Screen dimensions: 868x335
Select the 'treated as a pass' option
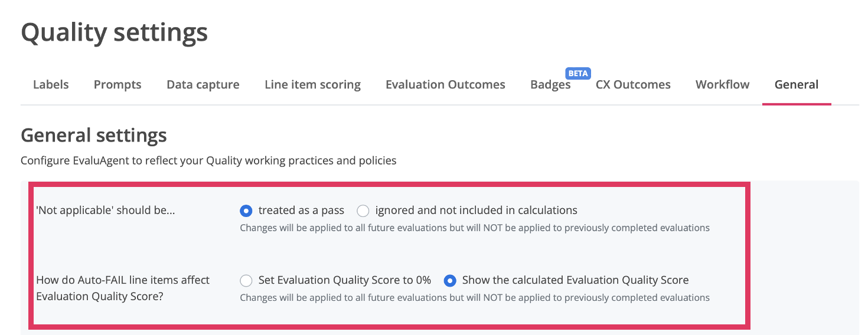coord(247,211)
